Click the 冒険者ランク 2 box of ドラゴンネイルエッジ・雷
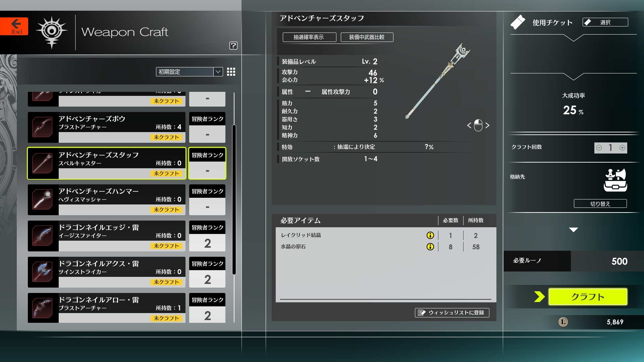Image resolution: width=644 pixels, height=362 pixels. [207, 236]
